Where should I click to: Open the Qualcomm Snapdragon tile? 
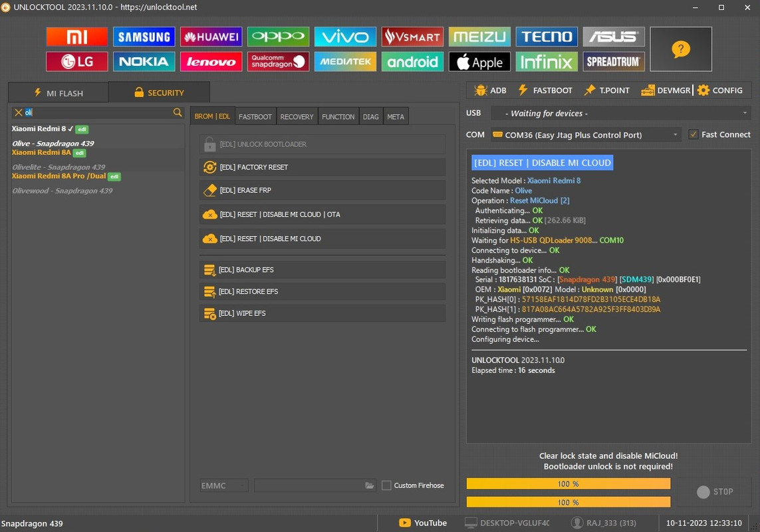point(278,62)
